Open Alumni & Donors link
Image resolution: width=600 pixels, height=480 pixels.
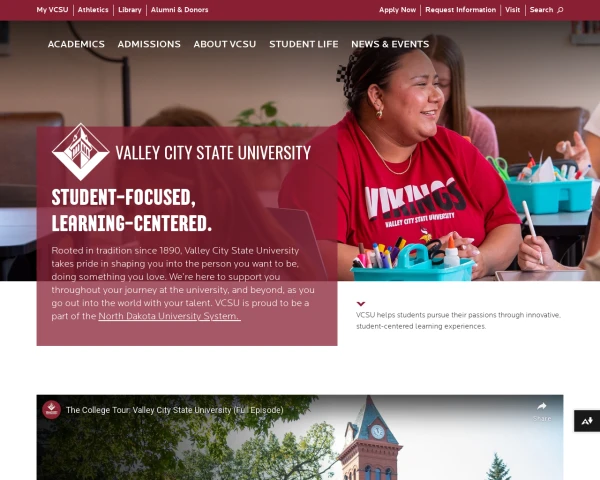(x=179, y=10)
